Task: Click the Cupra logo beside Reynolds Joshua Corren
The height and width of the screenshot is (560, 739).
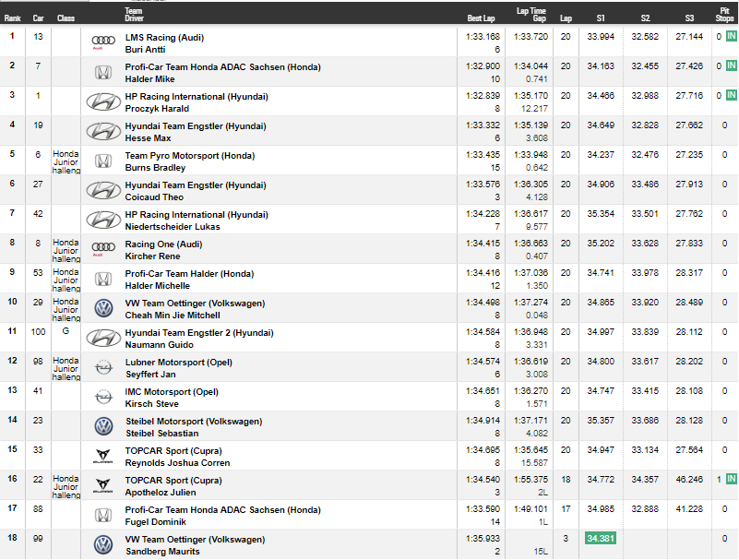Action: (102, 457)
